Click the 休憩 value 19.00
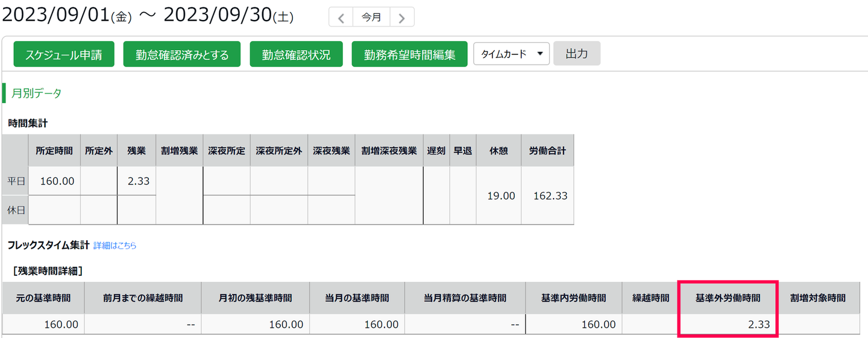Image resolution: width=868 pixels, height=338 pixels. click(499, 196)
